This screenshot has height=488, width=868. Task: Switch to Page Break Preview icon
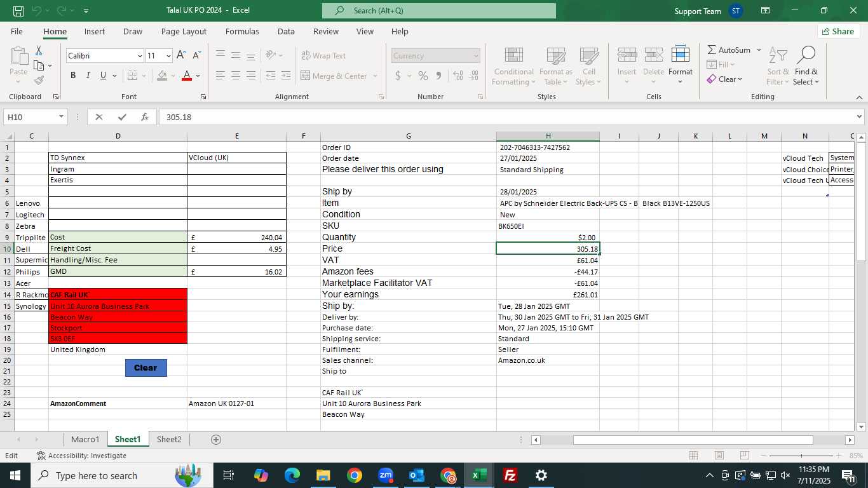745,456
